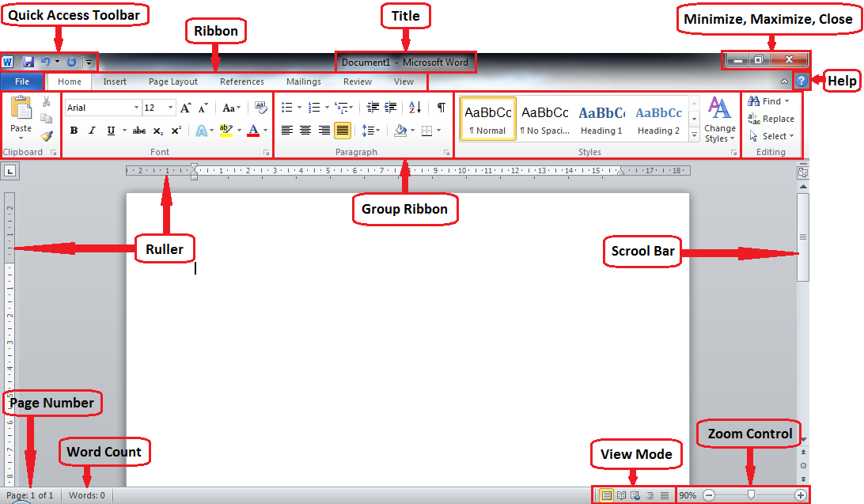This screenshot has width=864, height=504.
Task: Click the yellow text highlight color
Action: point(226,131)
